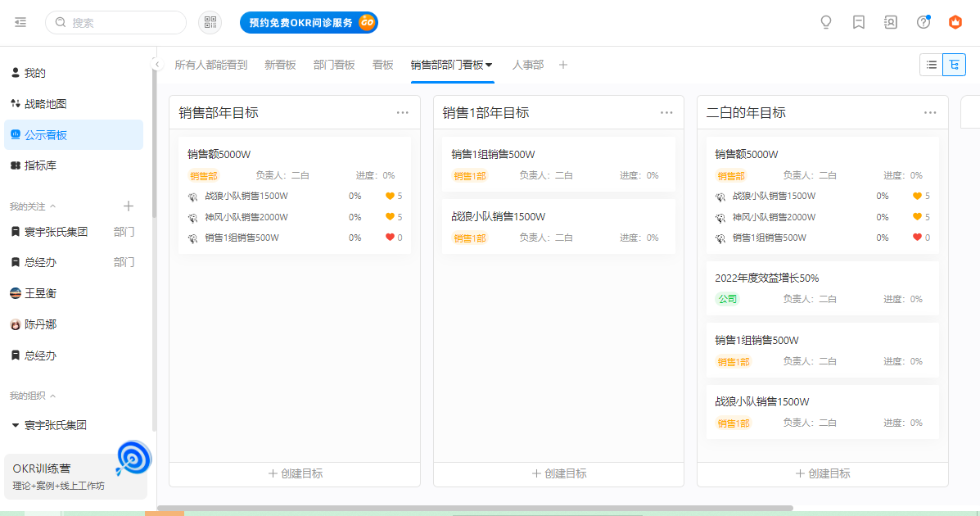Collapse 寰宇张氏集团 tree under 我的组织
The width and height of the screenshot is (980, 516).
(x=15, y=425)
